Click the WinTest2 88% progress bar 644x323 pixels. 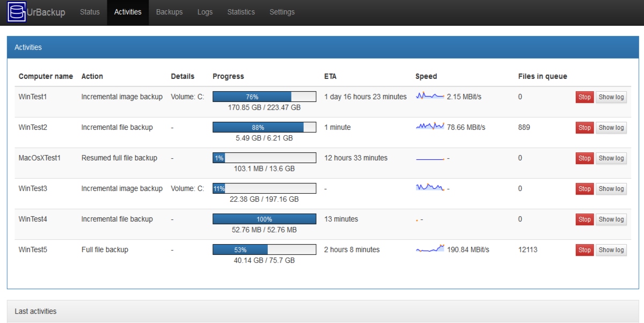coord(264,127)
